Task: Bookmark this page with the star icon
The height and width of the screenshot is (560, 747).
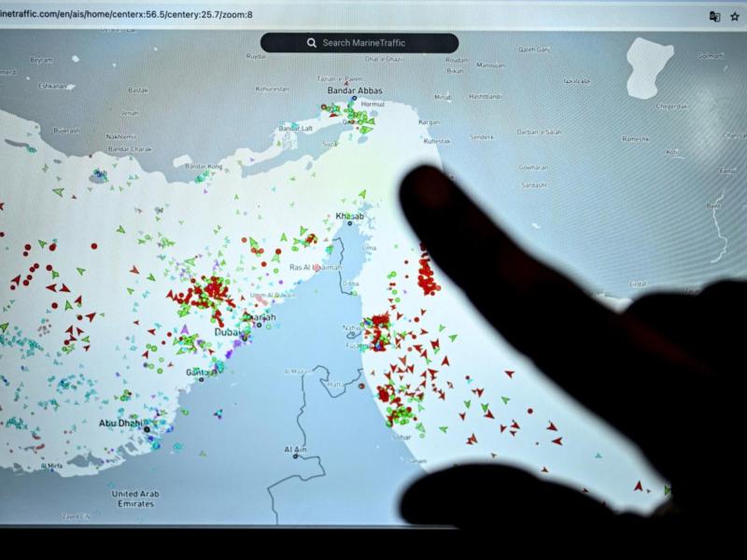Action: (x=735, y=16)
